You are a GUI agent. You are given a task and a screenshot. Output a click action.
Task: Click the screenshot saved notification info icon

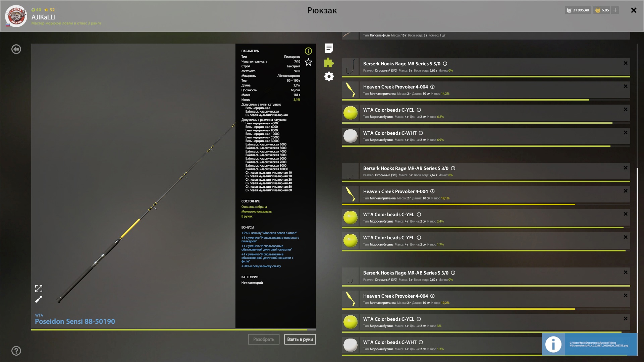pyautogui.click(x=553, y=344)
